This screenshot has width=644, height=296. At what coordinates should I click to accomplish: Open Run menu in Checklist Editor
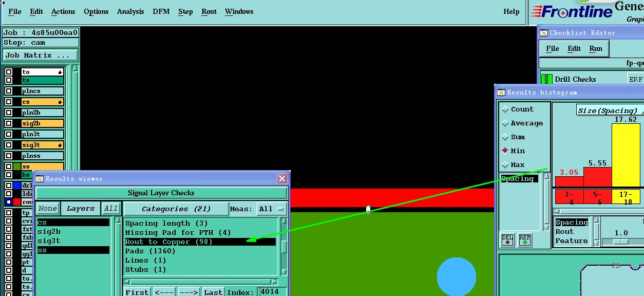pos(596,48)
